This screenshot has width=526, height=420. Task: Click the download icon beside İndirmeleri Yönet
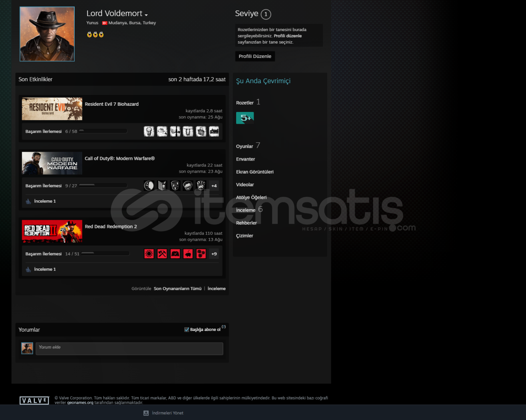point(146,413)
